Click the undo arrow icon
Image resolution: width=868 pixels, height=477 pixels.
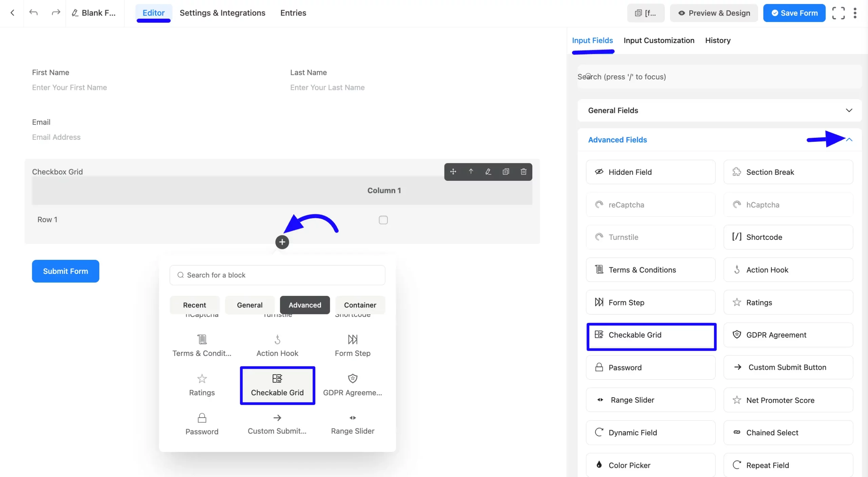[33, 13]
